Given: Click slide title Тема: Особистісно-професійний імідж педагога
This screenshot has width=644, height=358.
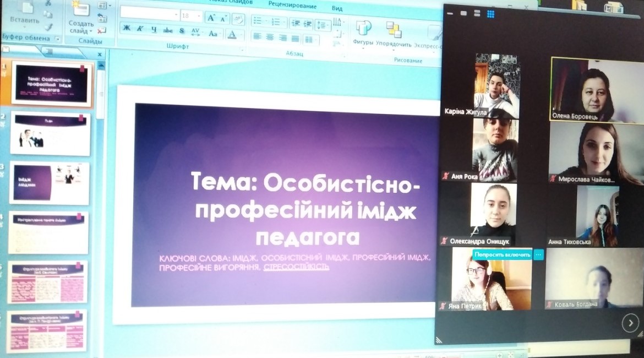Looking at the screenshot, I should point(305,209).
